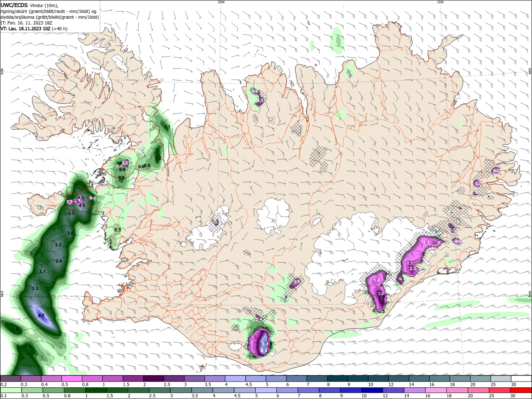Screen dimensions: 532x399
Task: Click the 1.6 precipitation value
Action: (15, 329)
